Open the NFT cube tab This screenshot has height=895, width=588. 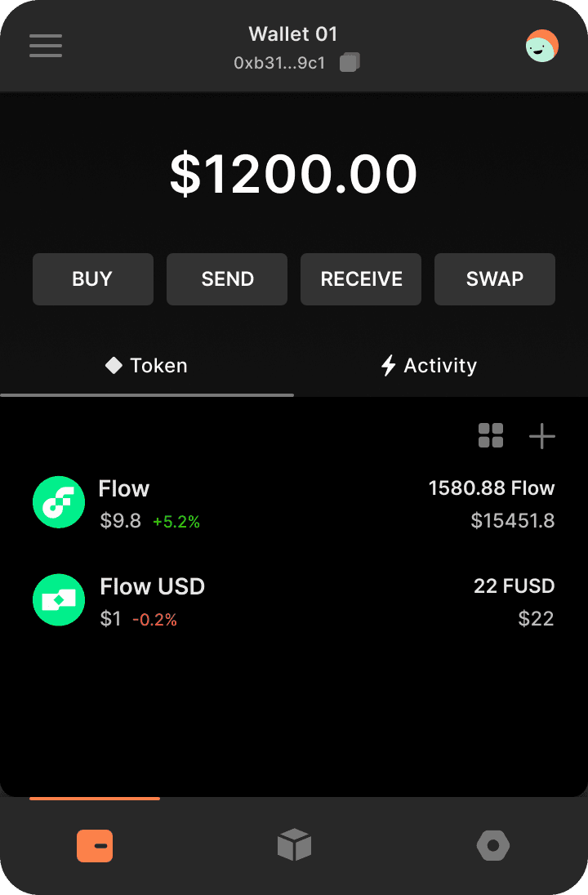click(294, 845)
